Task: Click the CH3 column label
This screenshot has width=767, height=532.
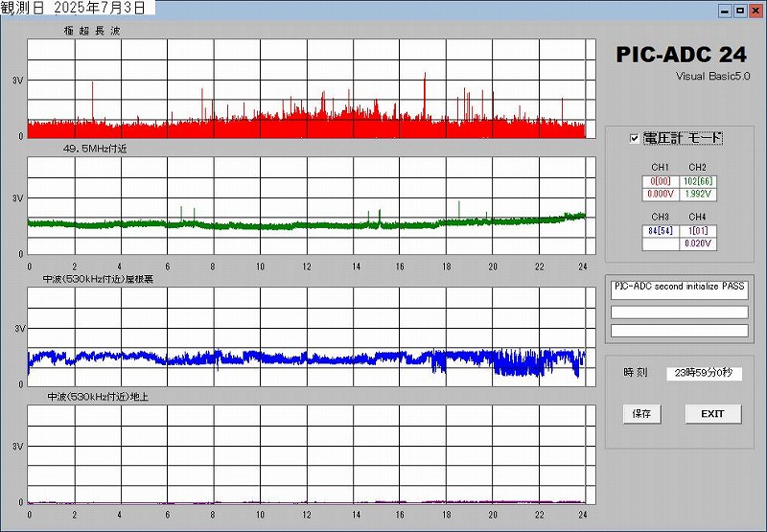Action: 660,217
